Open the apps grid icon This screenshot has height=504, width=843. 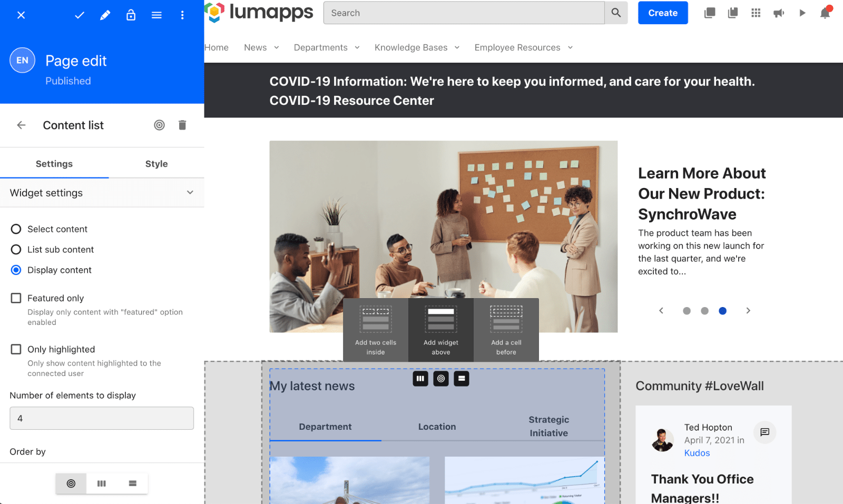pos(756,13)
